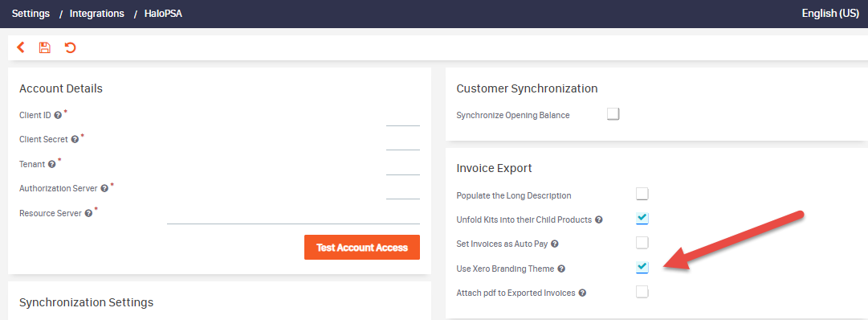Click the undo reset icon

click(x=71, y=47)
